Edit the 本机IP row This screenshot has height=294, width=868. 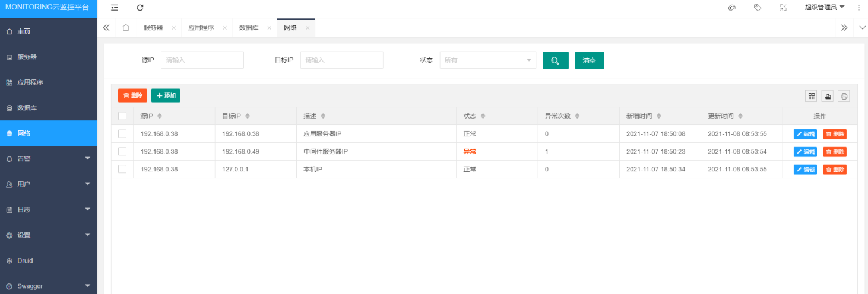tap(805, 170)
